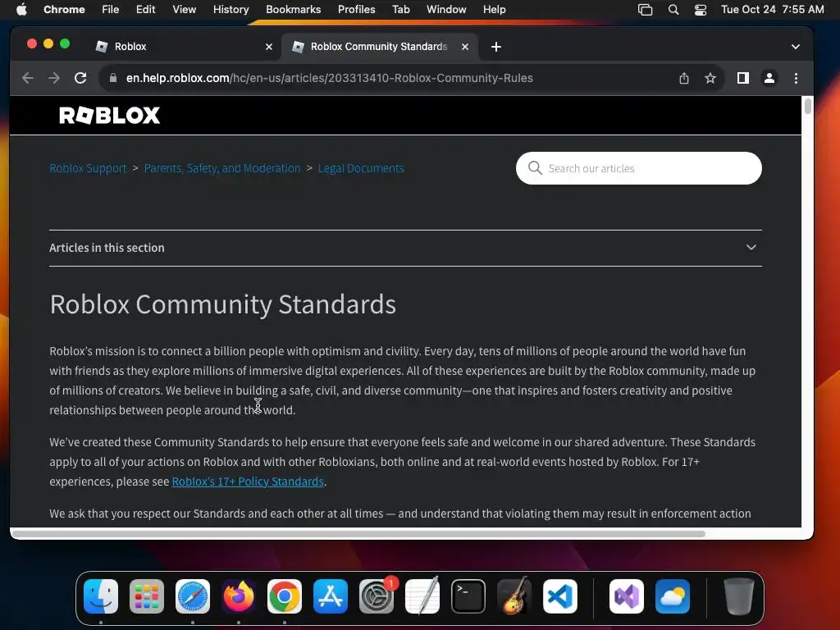
Task: Open the Bookmarks menu
Action: 293,10
